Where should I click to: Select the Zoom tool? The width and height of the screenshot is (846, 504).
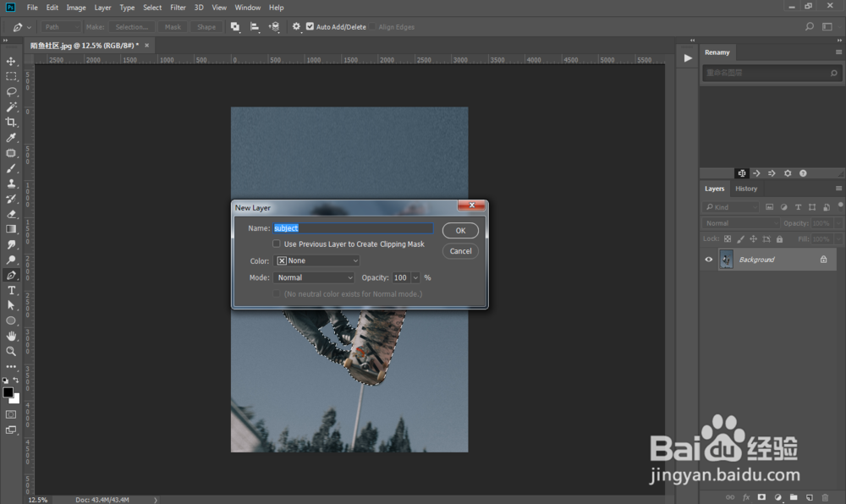click(11, 351)
